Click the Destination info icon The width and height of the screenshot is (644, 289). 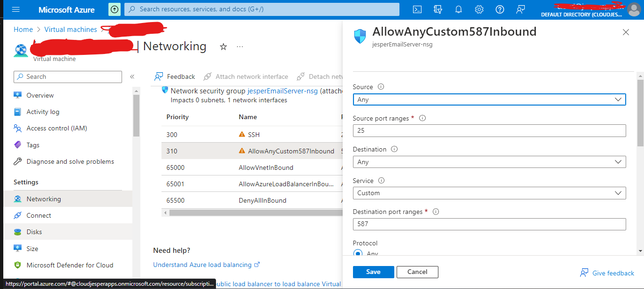(394, 149)
